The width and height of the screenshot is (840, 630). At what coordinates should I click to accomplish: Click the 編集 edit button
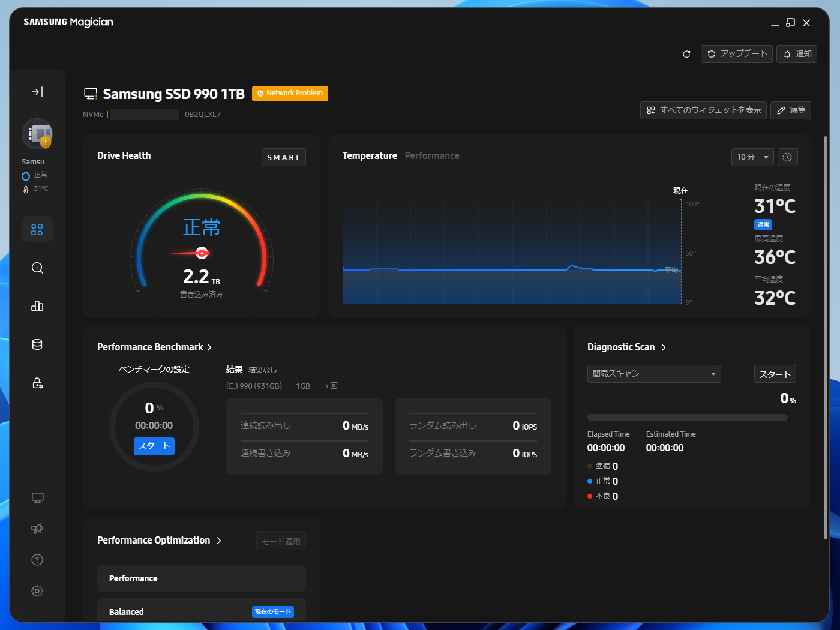point(791,110)
